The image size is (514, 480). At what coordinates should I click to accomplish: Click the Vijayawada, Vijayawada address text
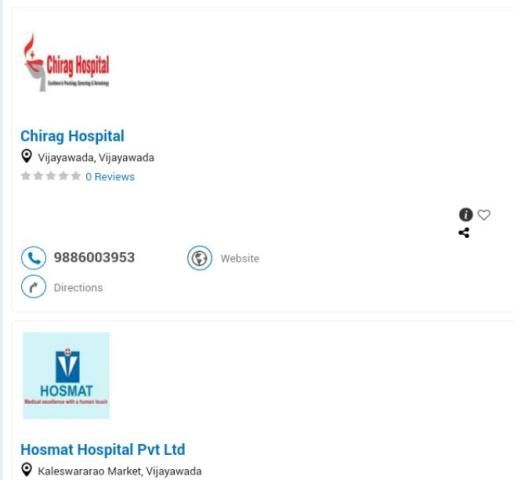point(96,157)
